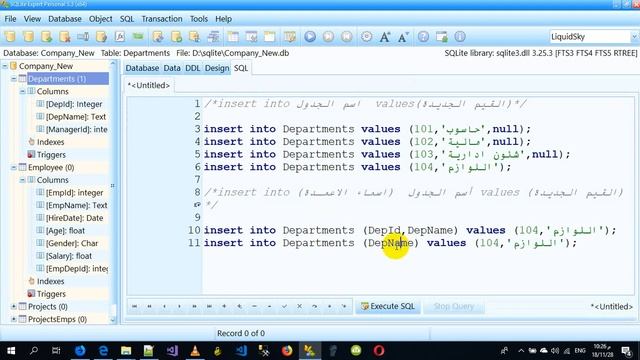Open Opera browser from taskbar
This screenshot has height=360, width=640.
coord(379,351)
